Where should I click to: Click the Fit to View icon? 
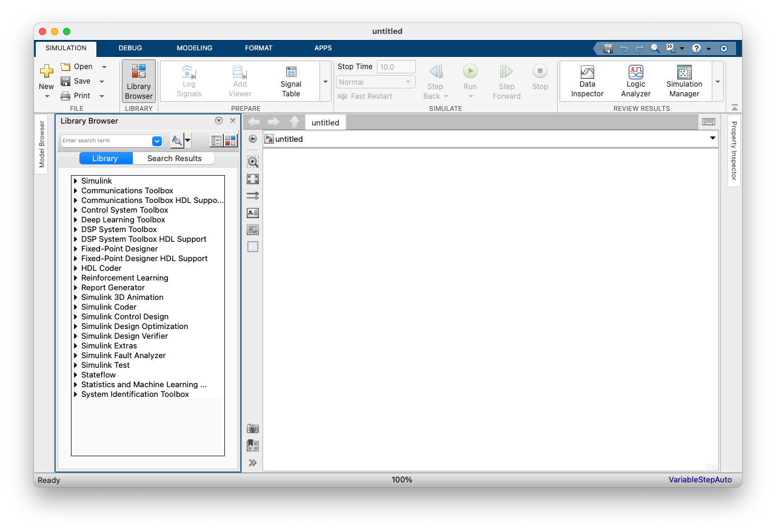click(253, 179)
